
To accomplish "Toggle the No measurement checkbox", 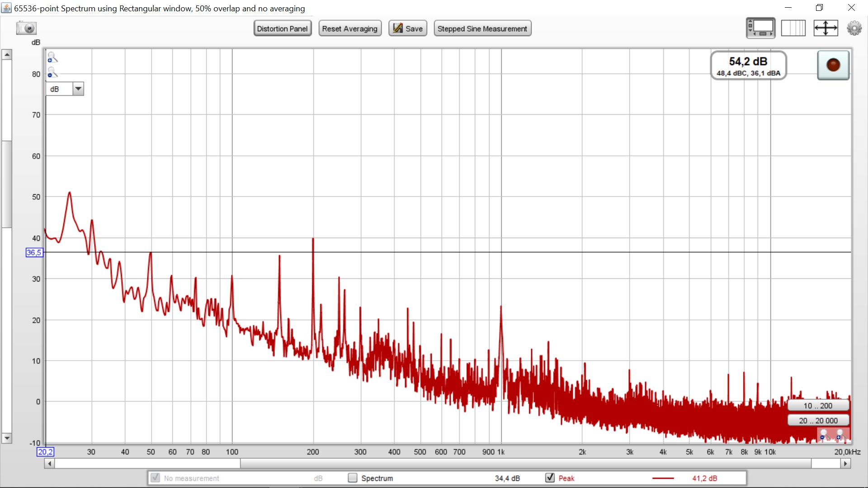I will [x=155, y=478].
